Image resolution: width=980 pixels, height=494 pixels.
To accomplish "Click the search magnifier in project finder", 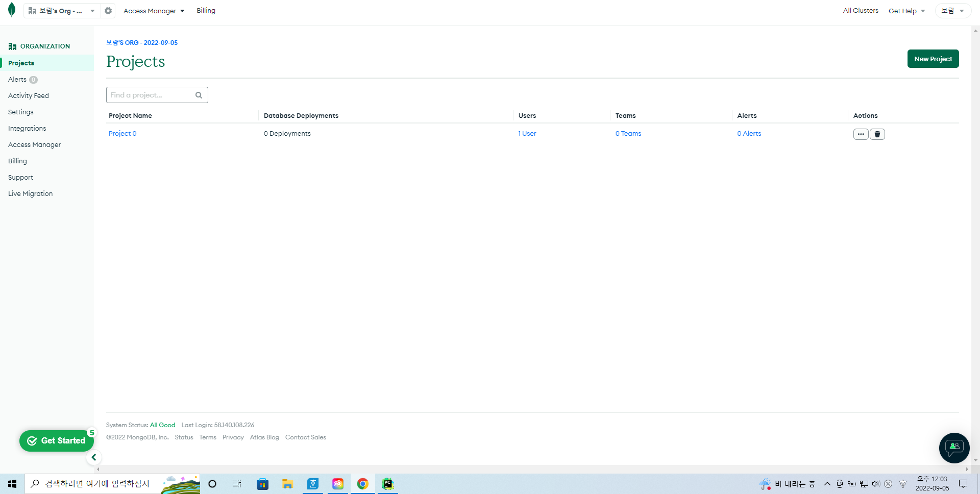I will (x=199, y=95).
